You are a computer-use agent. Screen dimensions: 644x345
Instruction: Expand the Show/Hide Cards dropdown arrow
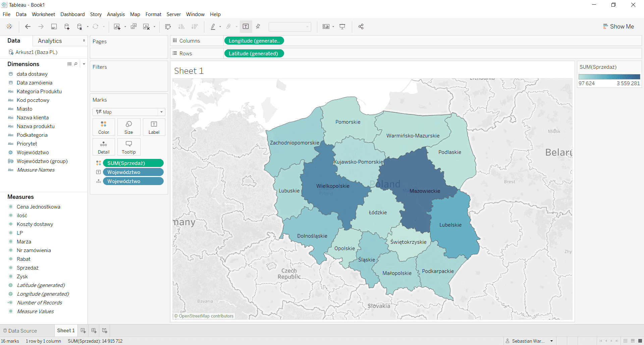(333, 27)
